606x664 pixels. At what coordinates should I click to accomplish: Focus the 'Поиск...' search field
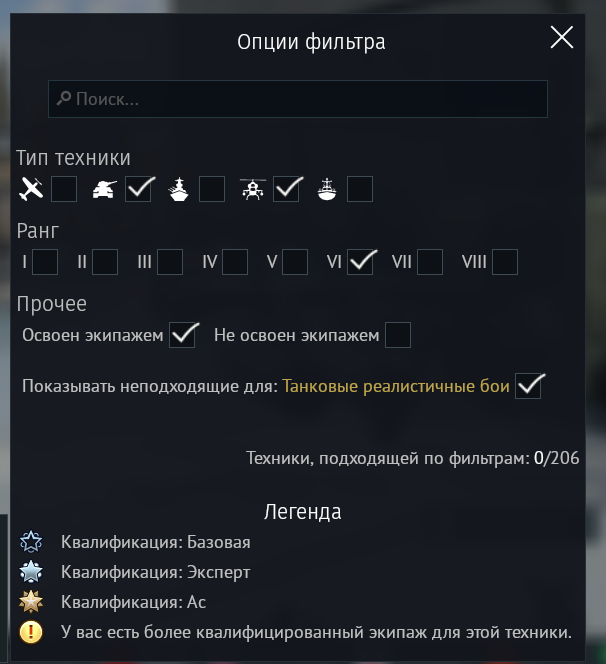click(300, 99)
